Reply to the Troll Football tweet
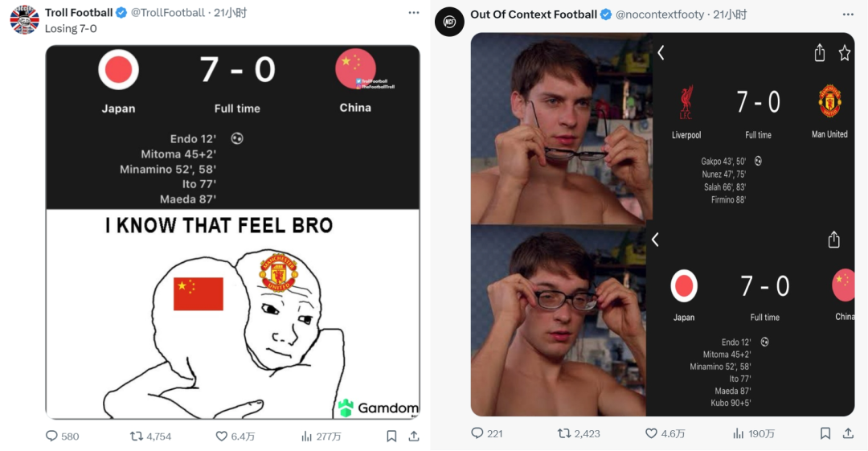 [x=52, y=436]
